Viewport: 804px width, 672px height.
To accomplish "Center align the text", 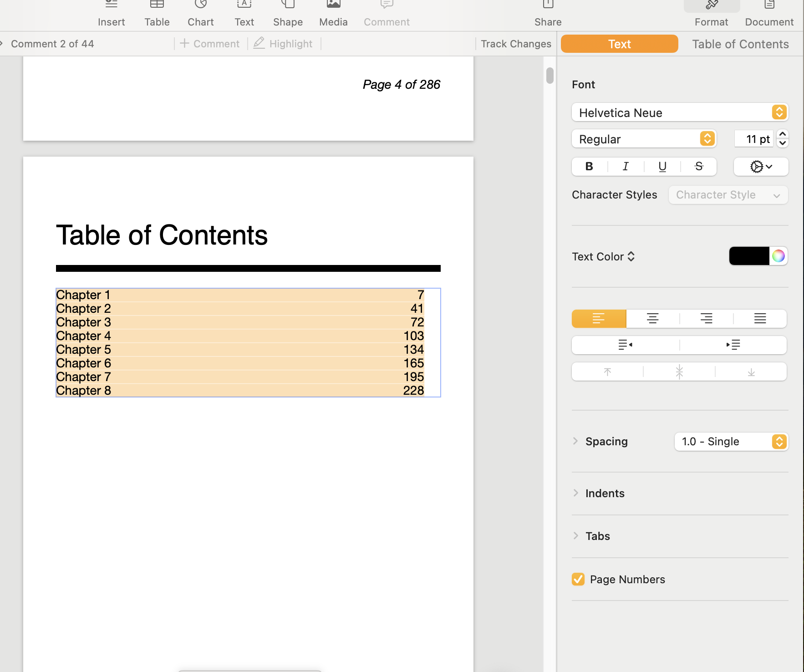I will coord(653,319).
